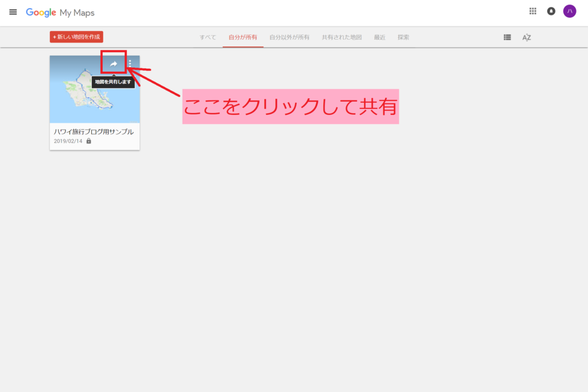Viewport: 588px width, 392px height.
Task: Click the date 2019/02/14
Action: tap(68, 141)
